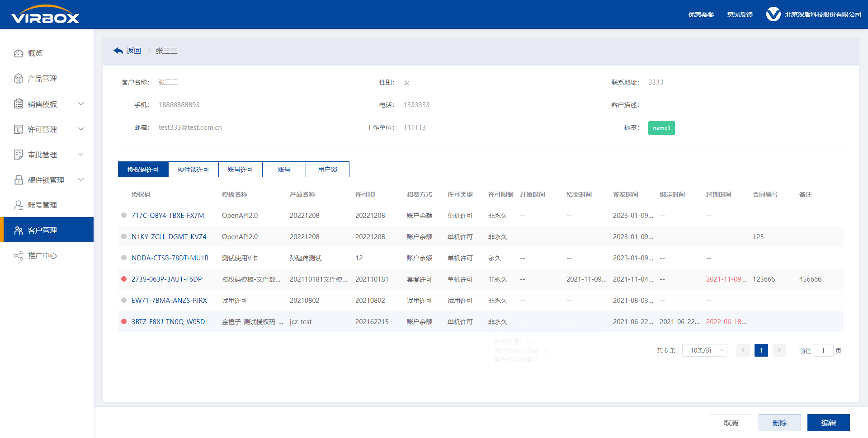This screenshot has width=868, height=438.
Task: Open license code N1KY-ZCLL-DGMT-KVZ4
Action: (169, 237)
